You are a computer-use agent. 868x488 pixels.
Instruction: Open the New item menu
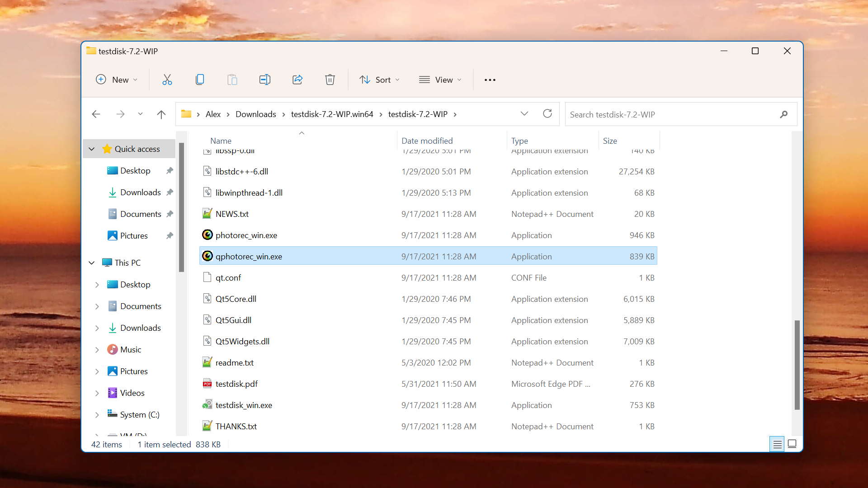[x=116, y=80]
